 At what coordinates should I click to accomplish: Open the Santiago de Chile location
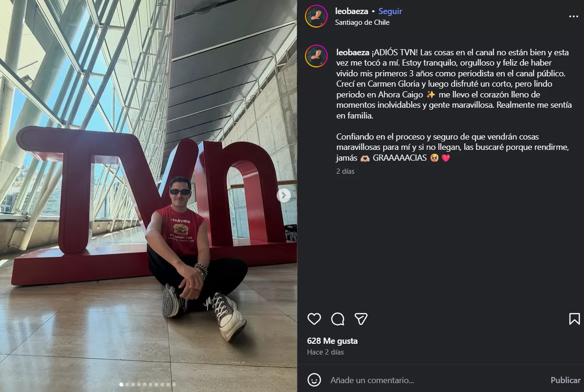pos(362,22)
